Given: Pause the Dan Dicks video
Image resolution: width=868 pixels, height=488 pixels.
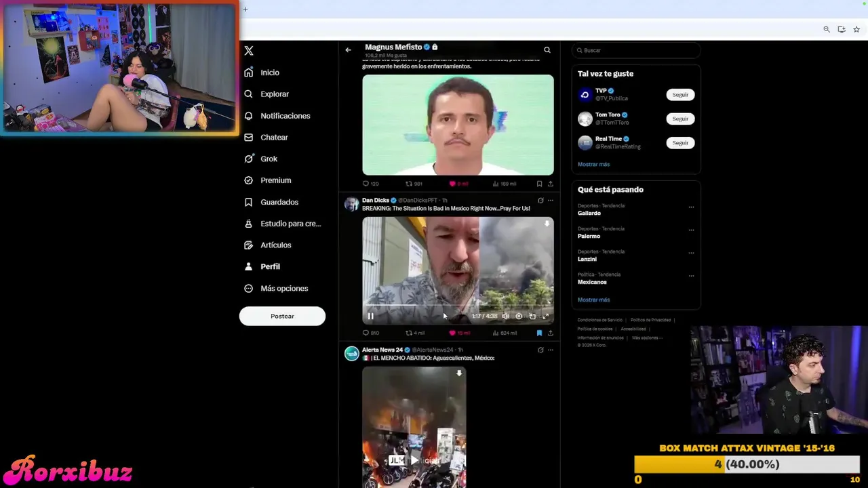Looking at the screenshot, I should pyautogui.click(x=371, y=316).
